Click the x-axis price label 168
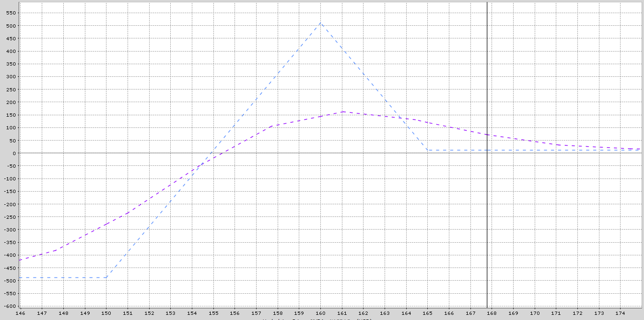The height and width of the screenshot is (320, 644). (x=492, y=313)
